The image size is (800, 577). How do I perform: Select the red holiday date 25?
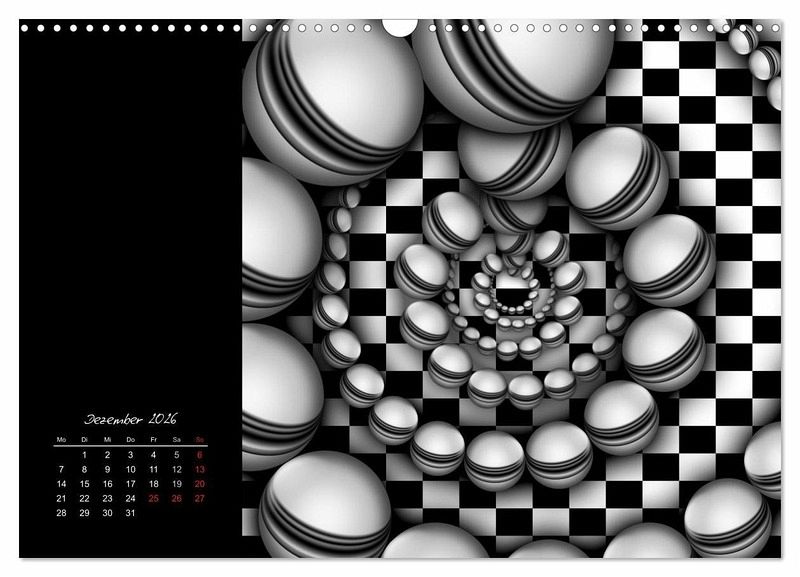154,498
